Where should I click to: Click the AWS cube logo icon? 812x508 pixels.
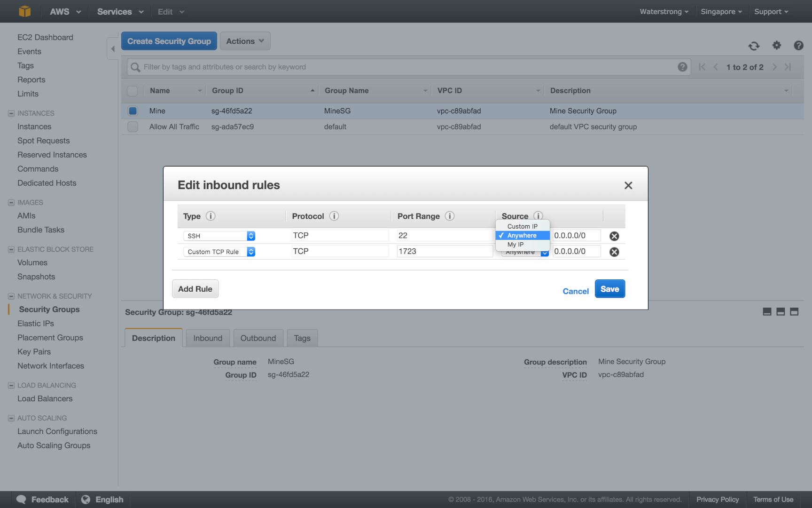tap(24, 11)
